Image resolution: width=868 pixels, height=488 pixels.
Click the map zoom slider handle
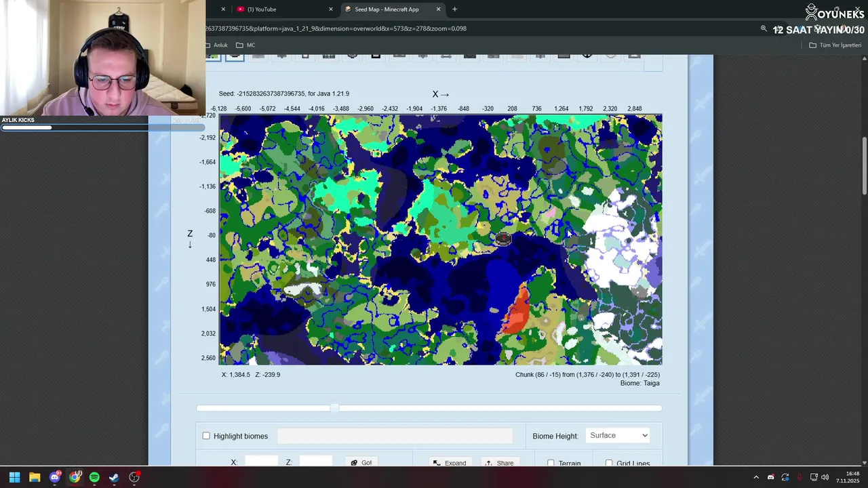point(335,408)
